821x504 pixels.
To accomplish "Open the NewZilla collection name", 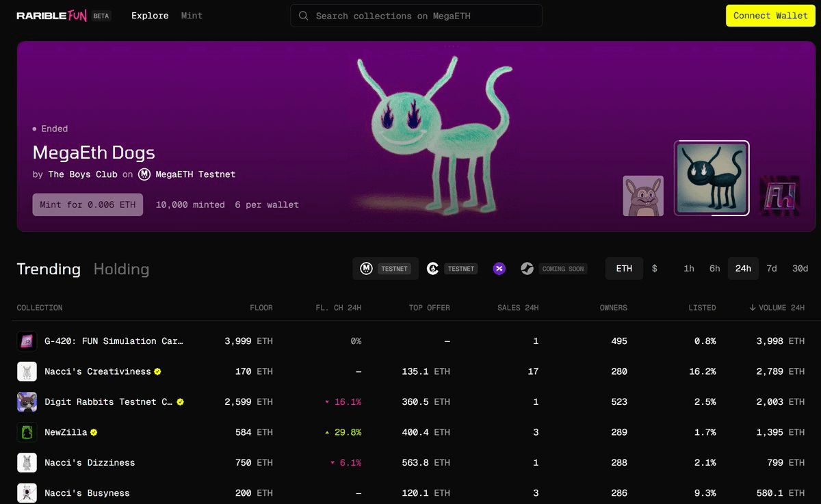I will [x=66, y=432].
